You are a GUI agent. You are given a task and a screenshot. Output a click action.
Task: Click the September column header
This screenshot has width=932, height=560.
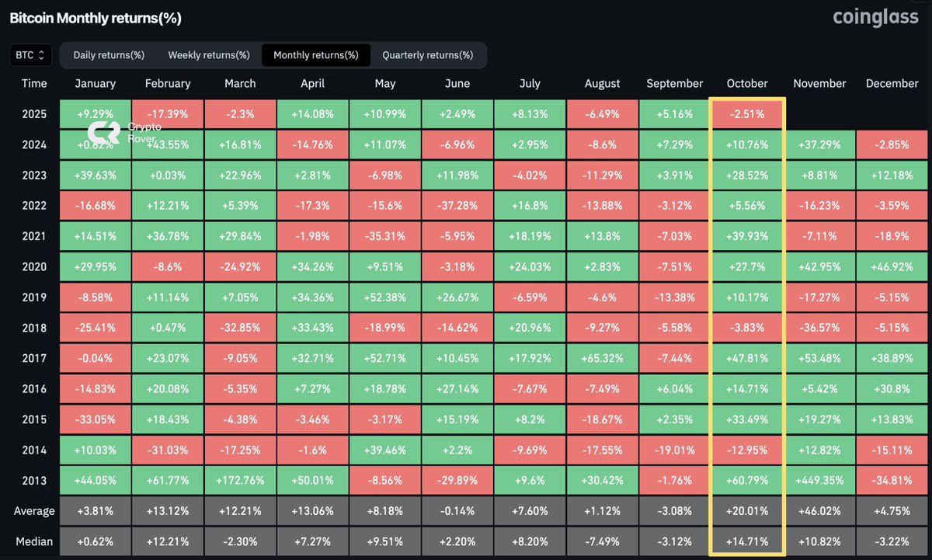[x=674, y=83]
